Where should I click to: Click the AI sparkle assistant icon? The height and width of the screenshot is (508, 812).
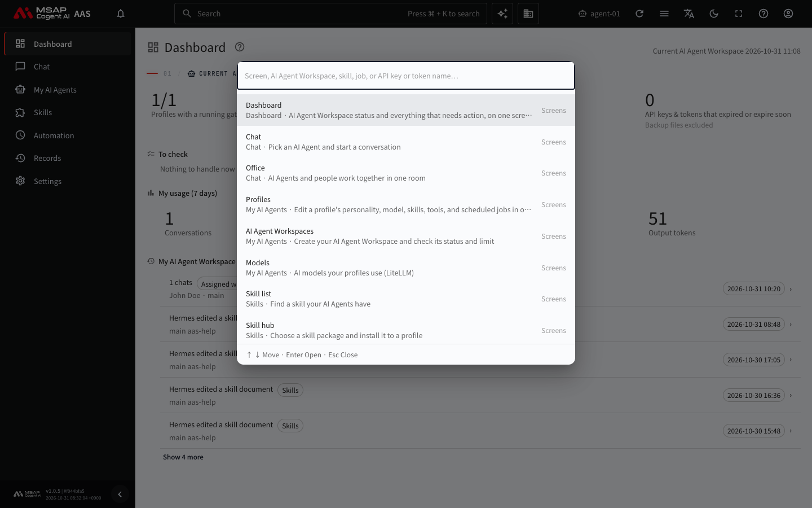coord(502,14)
